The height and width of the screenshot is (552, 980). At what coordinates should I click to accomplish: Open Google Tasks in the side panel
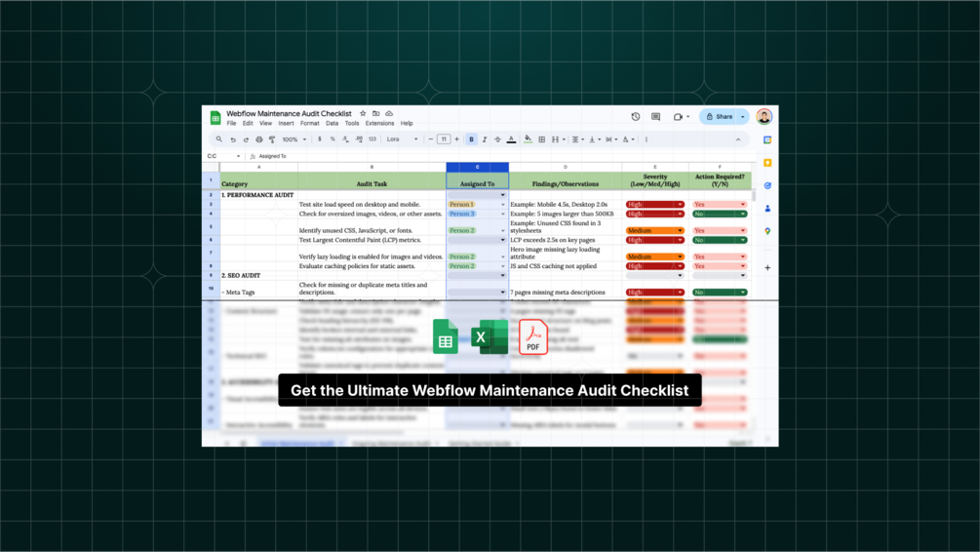[x=767, y=185]
